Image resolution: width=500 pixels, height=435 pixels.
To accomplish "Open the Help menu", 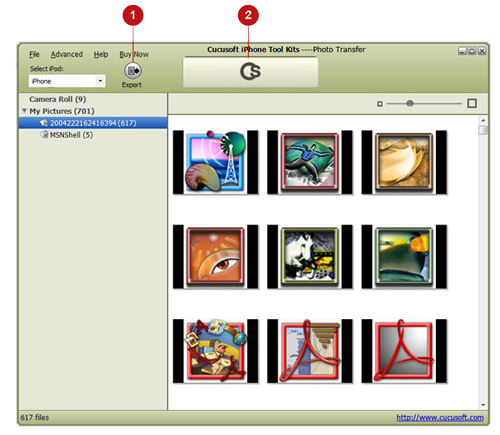I will pos(101,54).
